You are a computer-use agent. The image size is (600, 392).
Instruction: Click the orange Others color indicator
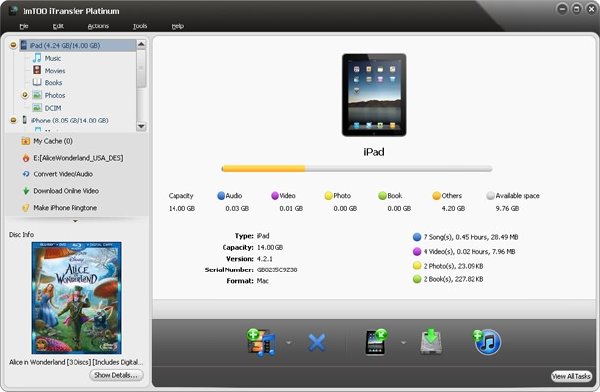tap(436, 196)
